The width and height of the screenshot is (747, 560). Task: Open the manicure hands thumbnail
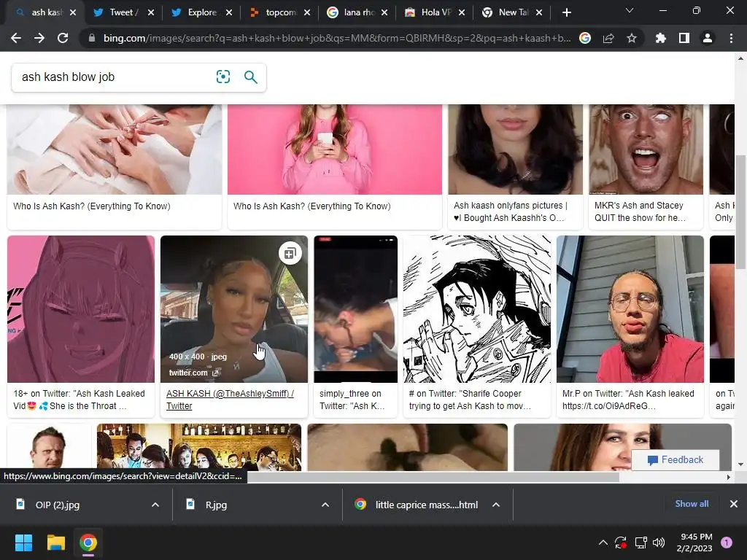click(x=115, y=149)
